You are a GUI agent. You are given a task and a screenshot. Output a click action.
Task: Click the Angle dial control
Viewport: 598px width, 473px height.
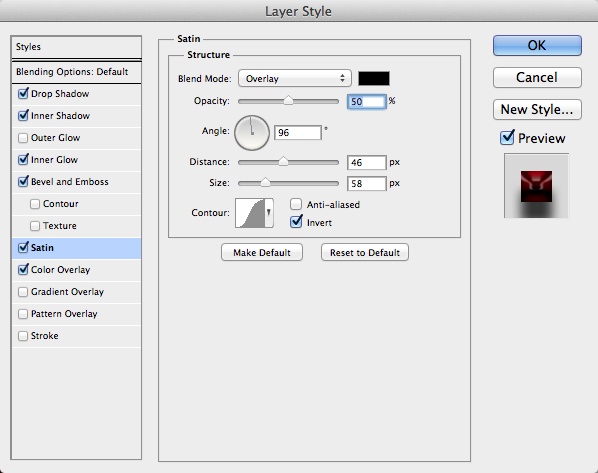coord(252,133)
